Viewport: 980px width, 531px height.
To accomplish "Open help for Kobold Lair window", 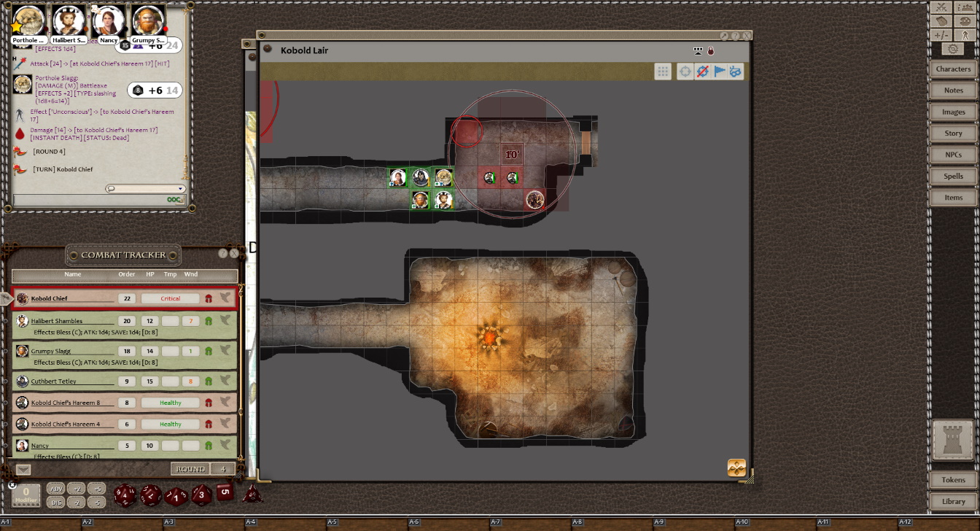I will 735,36.
